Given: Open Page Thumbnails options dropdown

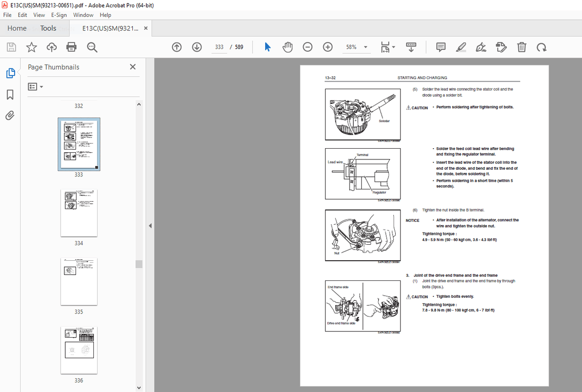Looking at the screenshot, I should pyautogui.click(x=35, y=87).
